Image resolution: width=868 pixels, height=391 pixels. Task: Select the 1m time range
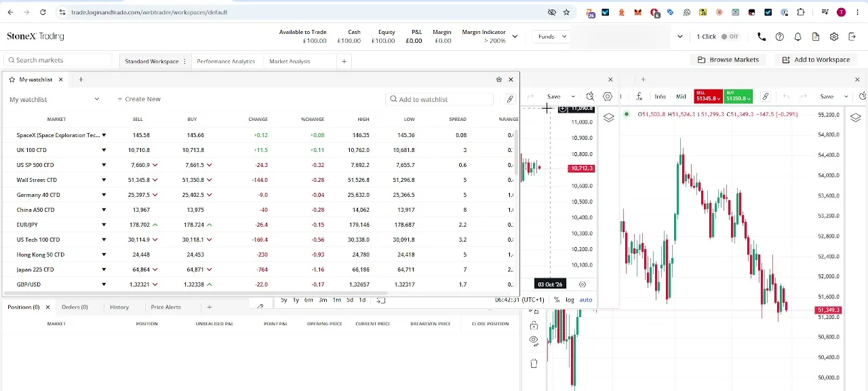pyautogui.click(x=336, y=300)
